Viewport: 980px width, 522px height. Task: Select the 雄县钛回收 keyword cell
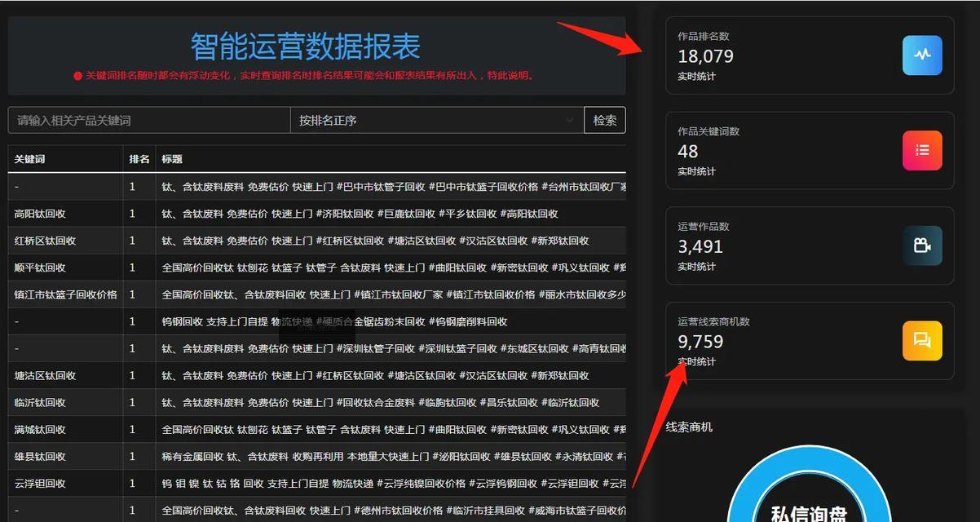[x=65, y=456]
